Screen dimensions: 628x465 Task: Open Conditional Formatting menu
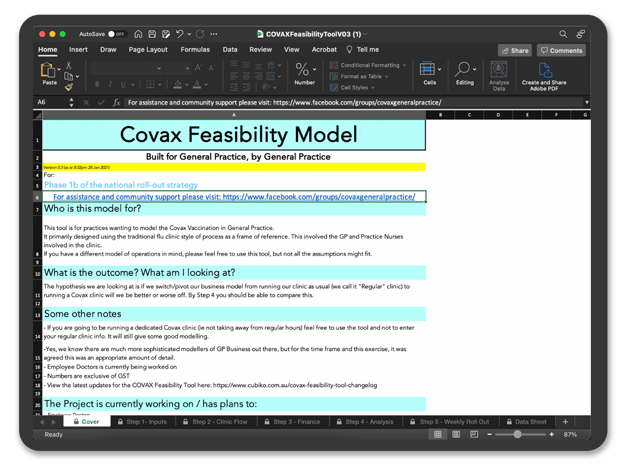pos(367,65)
